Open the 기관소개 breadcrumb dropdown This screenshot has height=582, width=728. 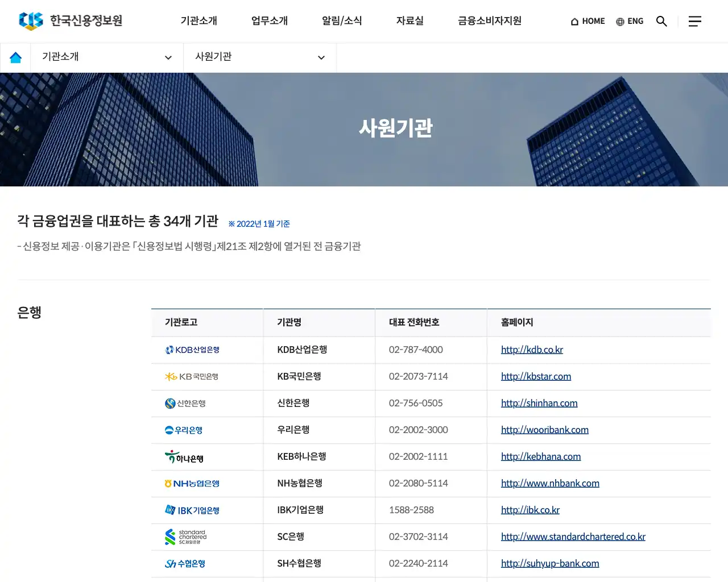tap(106, 57)
